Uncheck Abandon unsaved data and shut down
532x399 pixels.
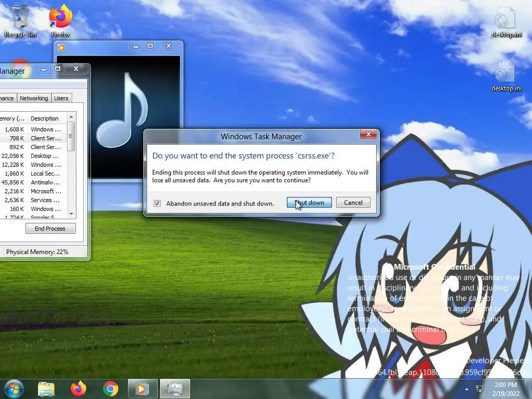click(x=157, y=203)
